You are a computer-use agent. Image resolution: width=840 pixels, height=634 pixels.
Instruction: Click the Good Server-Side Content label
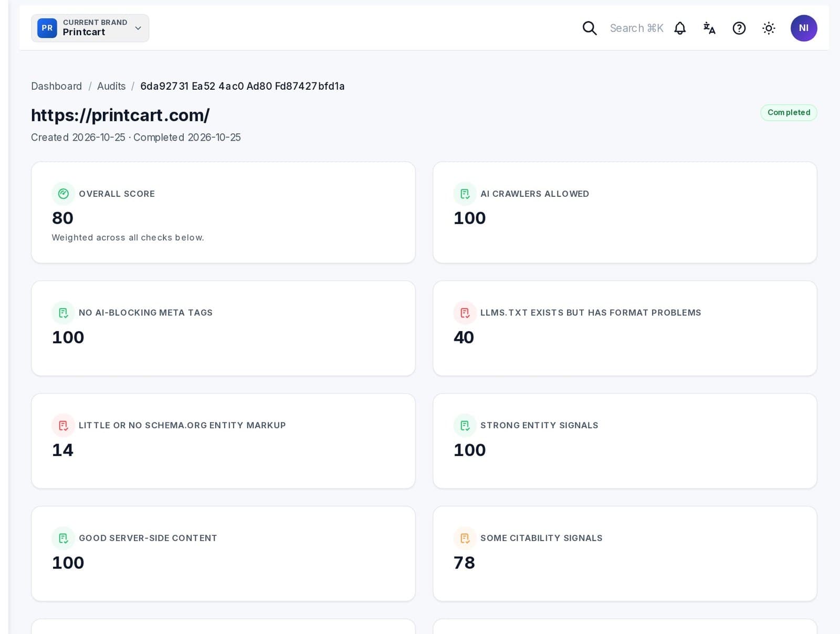pyautogui.click(x=148, y=538)
